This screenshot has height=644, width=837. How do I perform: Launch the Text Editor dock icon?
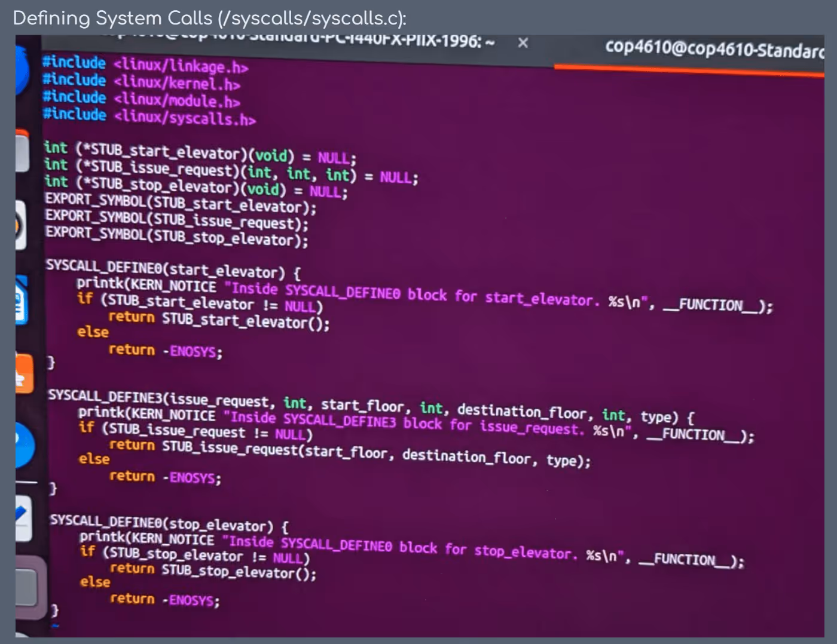[23, 517]
